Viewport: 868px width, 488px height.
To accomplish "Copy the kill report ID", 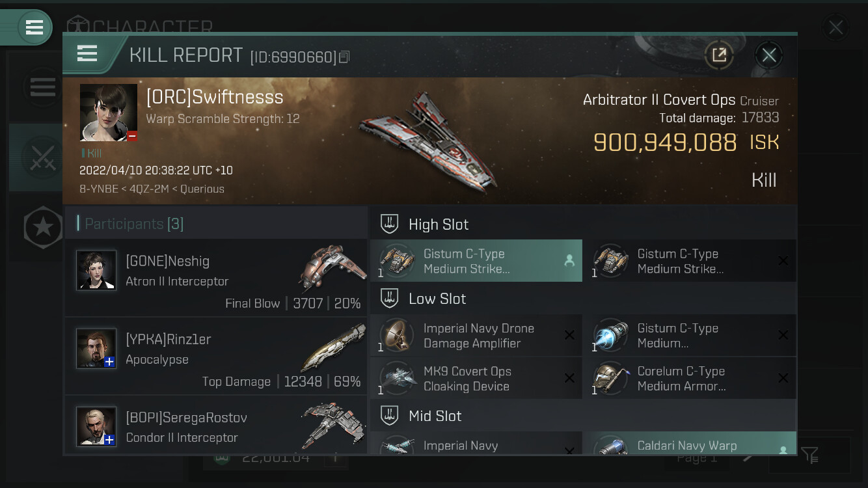I will 344,57.
